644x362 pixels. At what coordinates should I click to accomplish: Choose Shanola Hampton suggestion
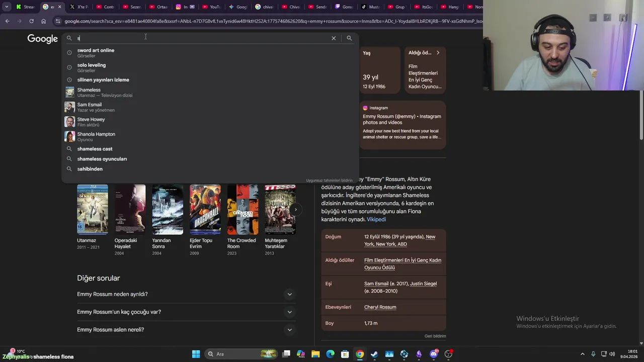[x=210, y=136]
